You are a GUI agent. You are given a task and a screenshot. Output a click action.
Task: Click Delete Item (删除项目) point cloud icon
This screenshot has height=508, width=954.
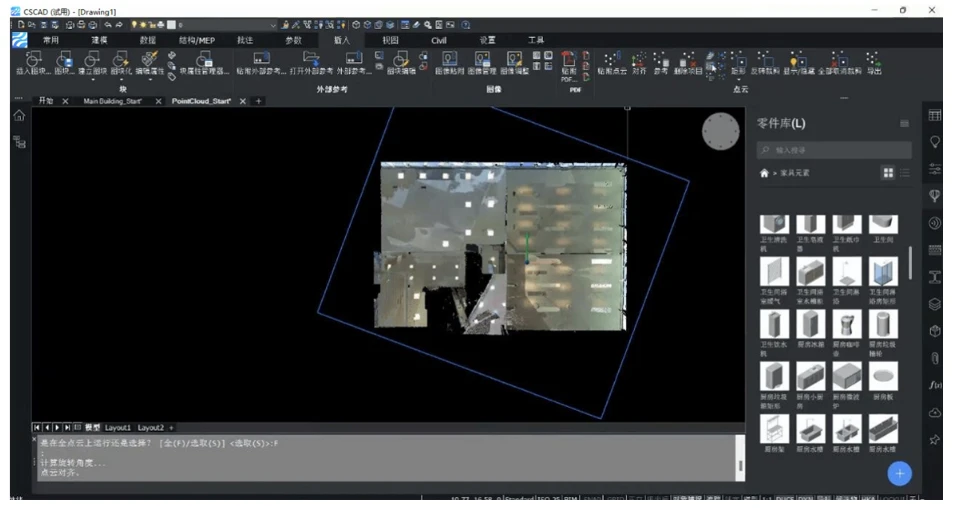[688, 59]
